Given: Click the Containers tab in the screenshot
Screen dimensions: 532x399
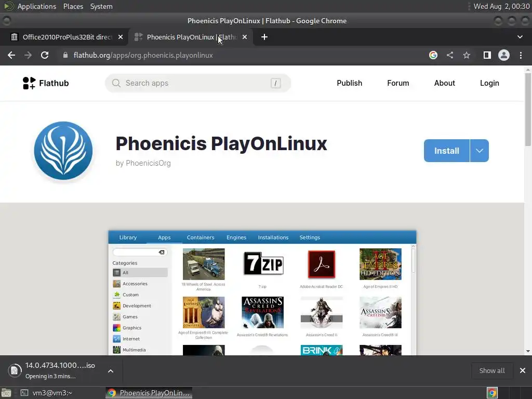Looking at the screenshot, I should (201, 237).
